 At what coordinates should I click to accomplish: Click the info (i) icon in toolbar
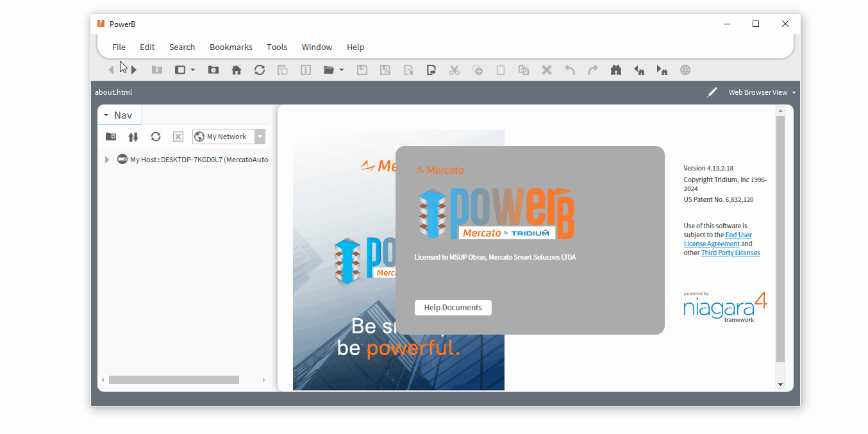306,70
